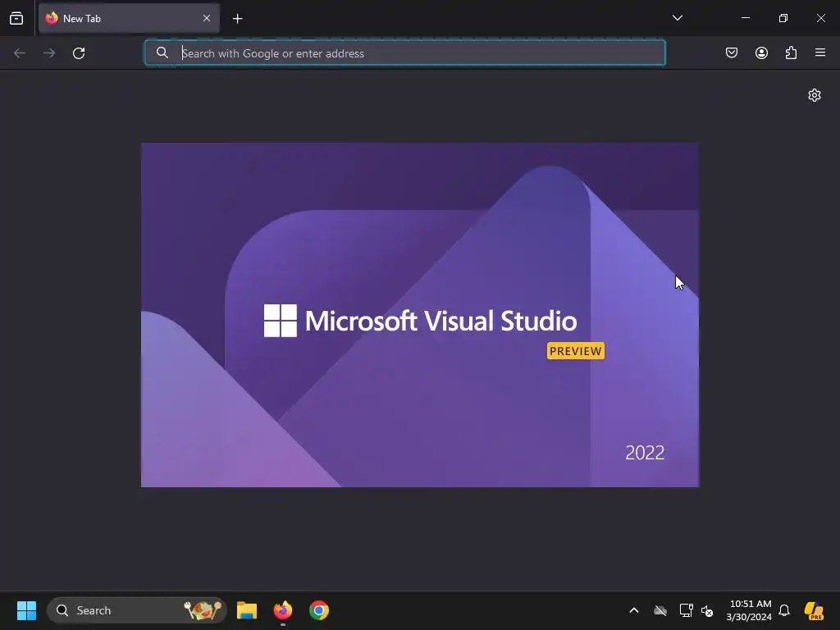840x630 pixels.
Task: Personalize new tab with gear icon
Action: click(815, 95)
